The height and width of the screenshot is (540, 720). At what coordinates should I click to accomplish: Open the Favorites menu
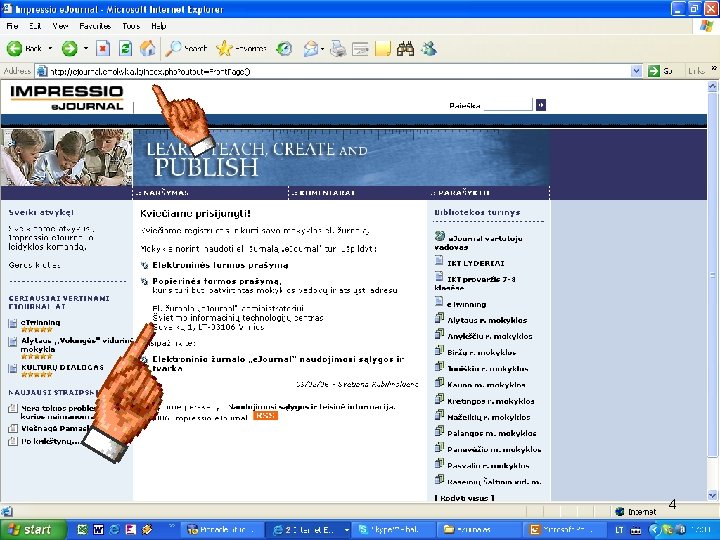95,26
